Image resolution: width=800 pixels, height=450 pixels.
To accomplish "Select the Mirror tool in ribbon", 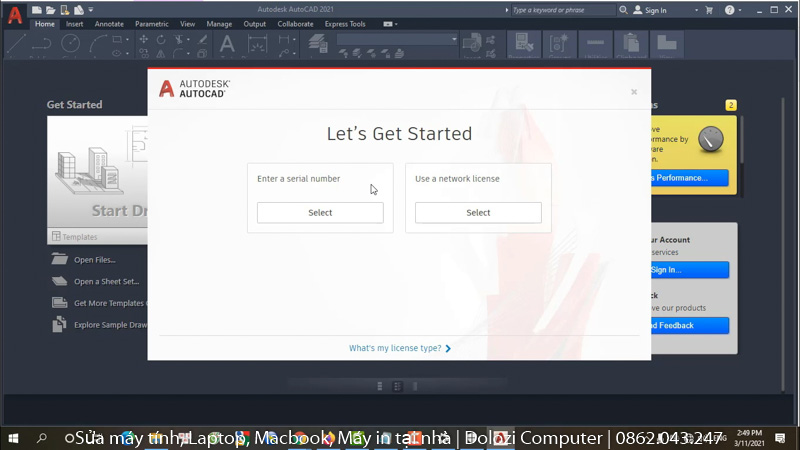I will tap(161, 53).
